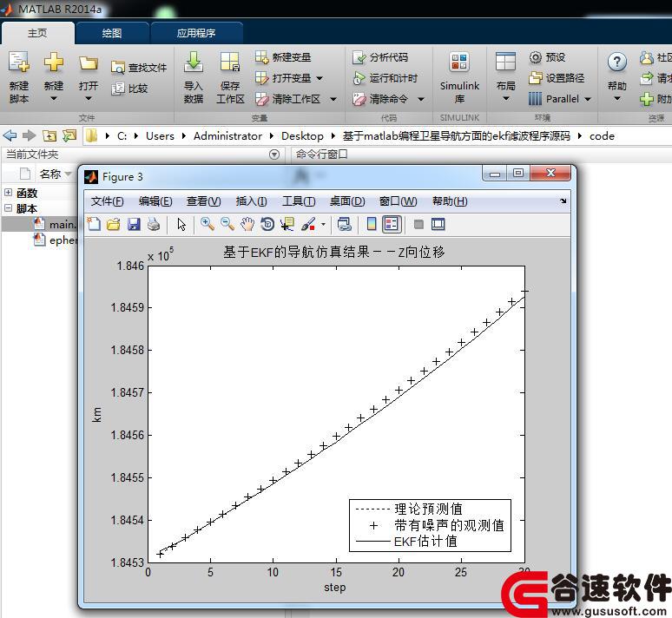Open Figure 3 窗口(W) menu
Screen dimensions: 672x618
(398, 201)
